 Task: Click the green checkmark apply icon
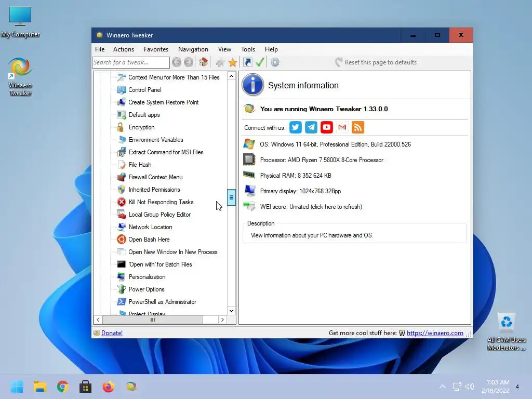tap(260, 62)
